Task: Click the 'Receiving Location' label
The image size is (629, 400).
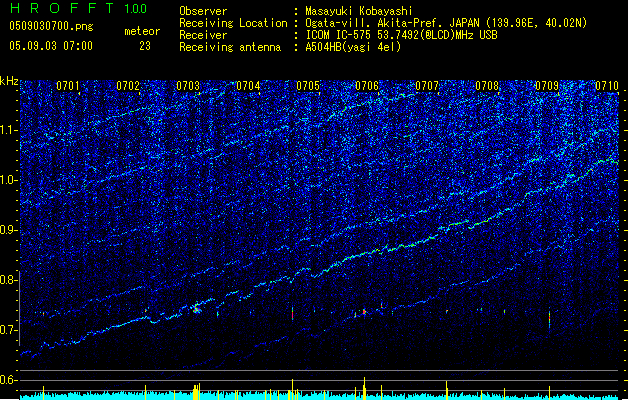Action: point(233,23)
